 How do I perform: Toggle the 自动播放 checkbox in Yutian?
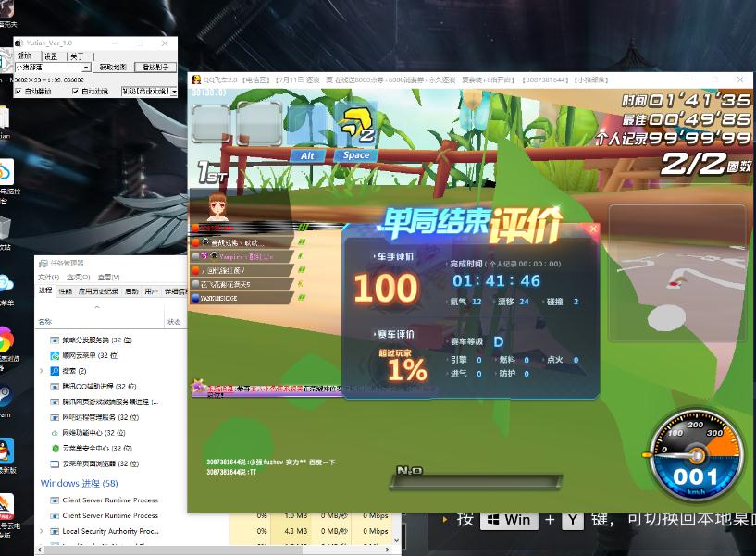click(19, 92)
